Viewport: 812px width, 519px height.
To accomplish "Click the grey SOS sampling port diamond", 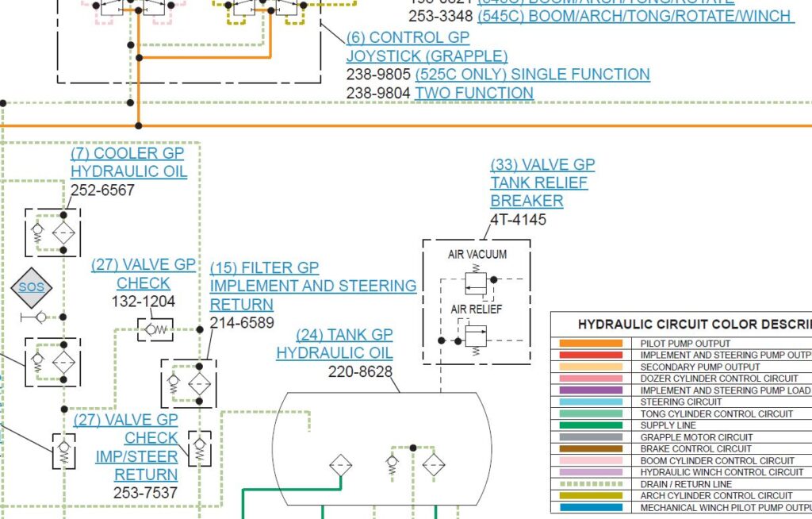I will coord(31,288).
